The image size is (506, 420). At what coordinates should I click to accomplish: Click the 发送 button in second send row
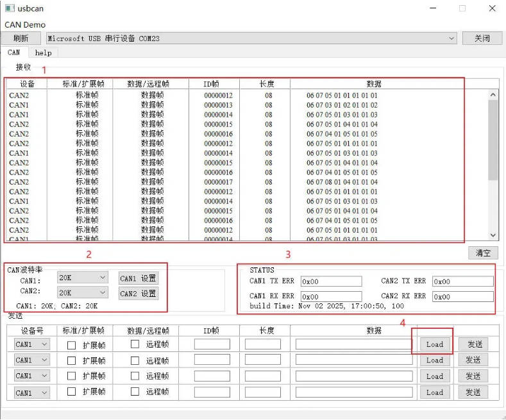[473, 360]
